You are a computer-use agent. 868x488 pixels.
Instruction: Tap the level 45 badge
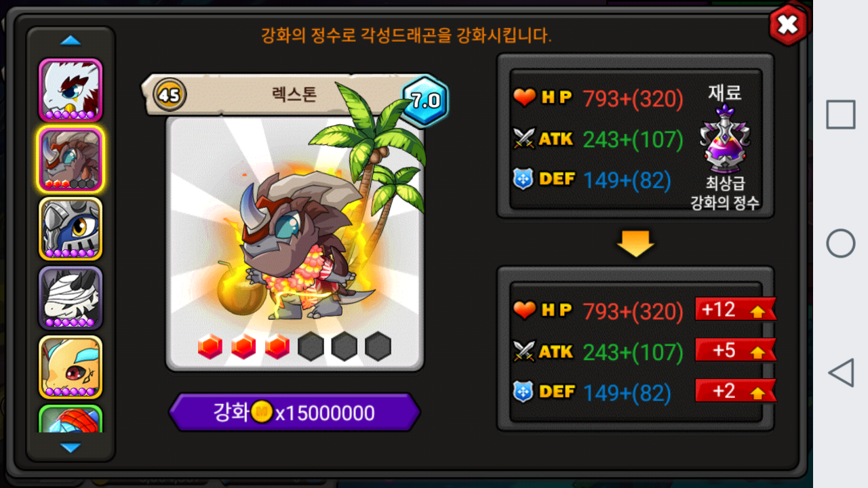point(168,94)
